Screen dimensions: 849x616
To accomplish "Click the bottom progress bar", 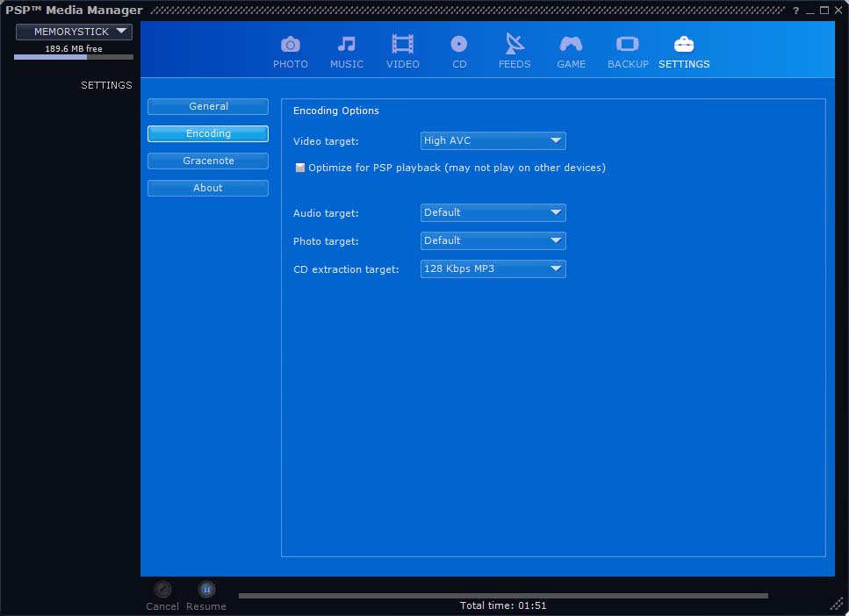I will pyautogui.click(x=503, y=596).
